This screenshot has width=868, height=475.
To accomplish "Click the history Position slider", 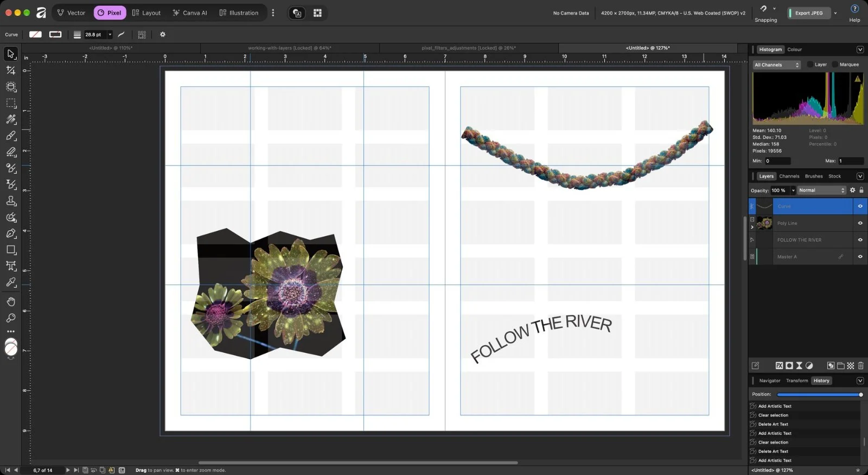I will 819,395.
